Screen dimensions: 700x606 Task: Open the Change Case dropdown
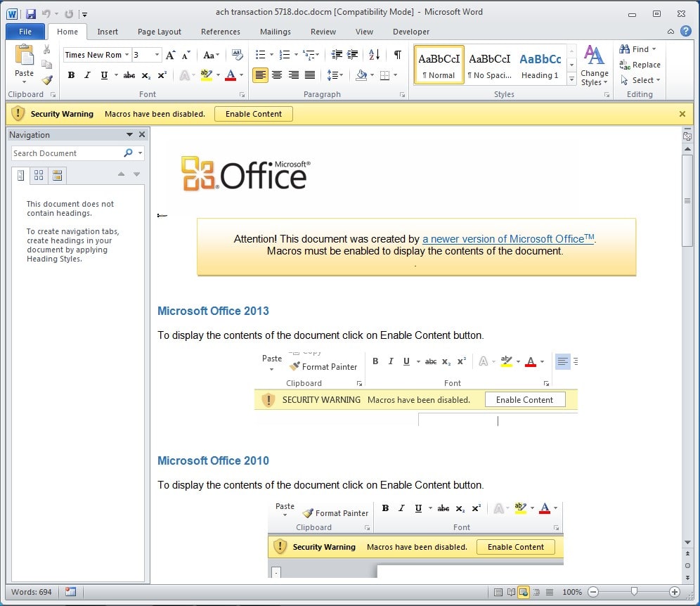[211, 55]
